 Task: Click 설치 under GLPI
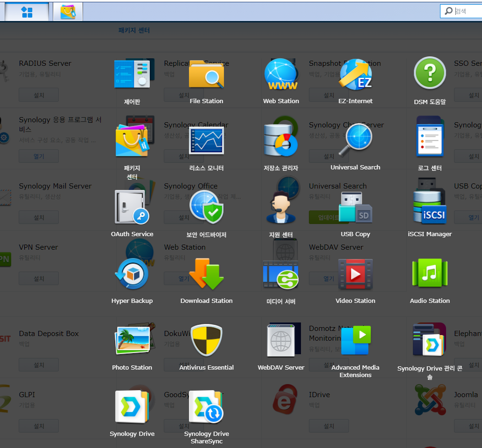coord(39,426)
